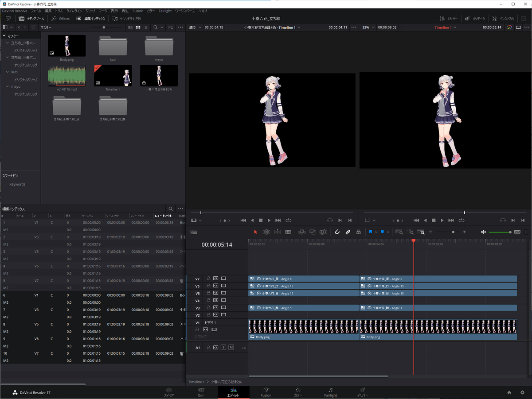Add a blue flag to the clip
The height and width of the screenshot is (399, 532).
click(370, 232)
